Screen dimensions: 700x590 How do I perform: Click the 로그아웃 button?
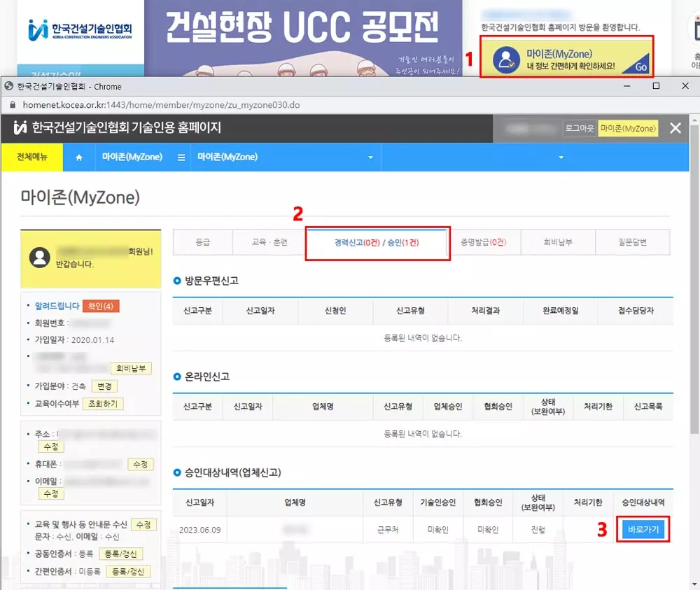point(579,128)
